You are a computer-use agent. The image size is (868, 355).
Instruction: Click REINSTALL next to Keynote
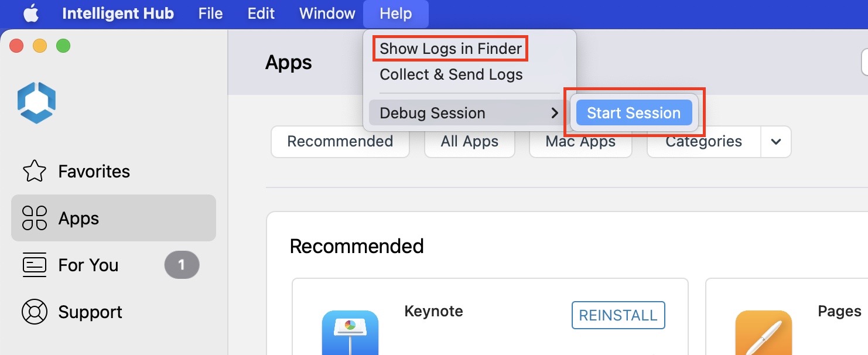[618, 315]
